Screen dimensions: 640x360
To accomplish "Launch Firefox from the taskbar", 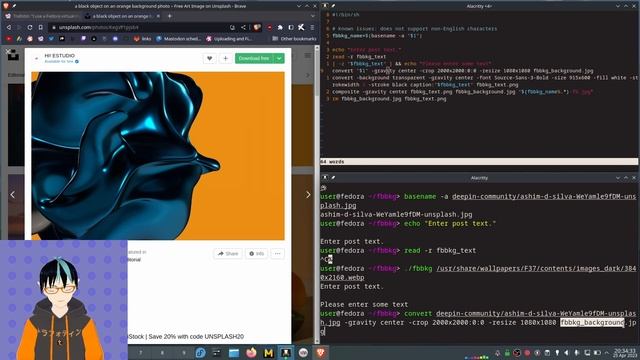I will tap(251, 353).
